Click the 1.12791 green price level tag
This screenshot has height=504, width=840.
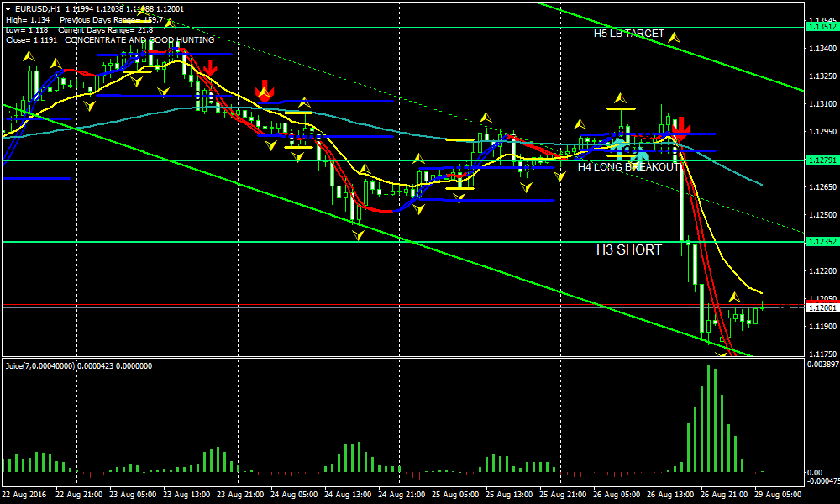[822, 160]
